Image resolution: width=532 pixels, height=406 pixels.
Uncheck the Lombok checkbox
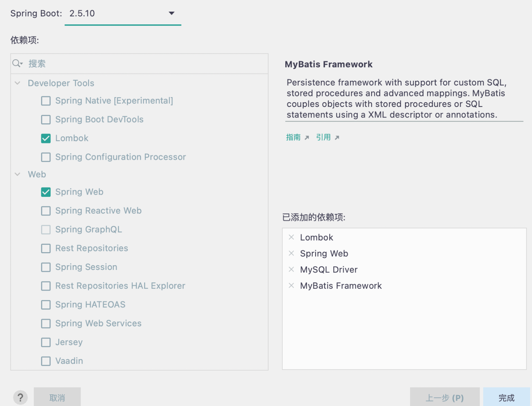pyautogui.click(x=46, y=138)
